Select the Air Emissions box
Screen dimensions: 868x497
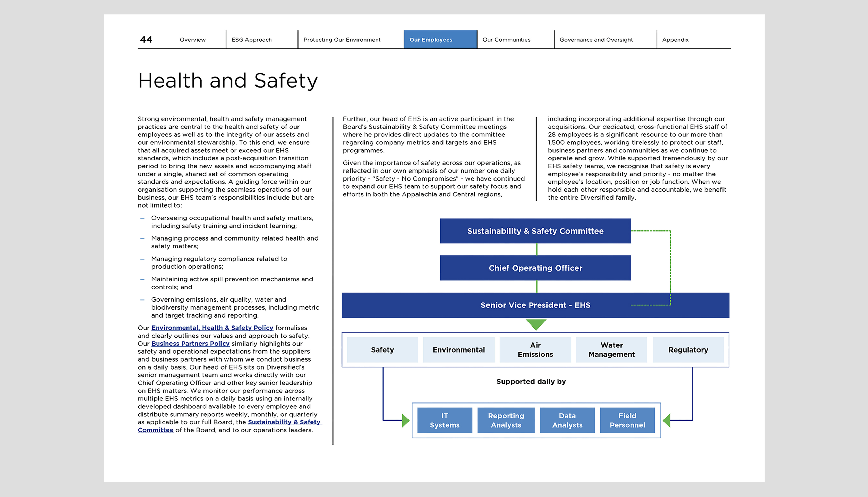coord(535,350)
